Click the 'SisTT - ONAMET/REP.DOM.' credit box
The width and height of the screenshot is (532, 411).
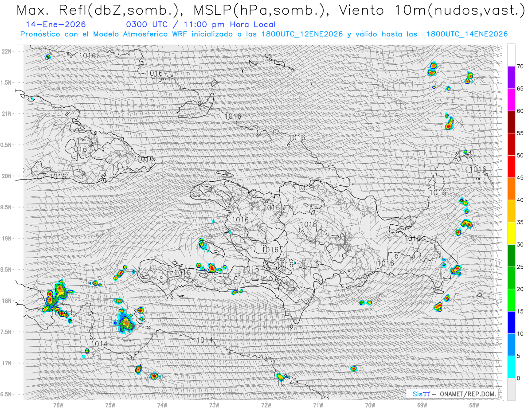(x=453, y=394)
